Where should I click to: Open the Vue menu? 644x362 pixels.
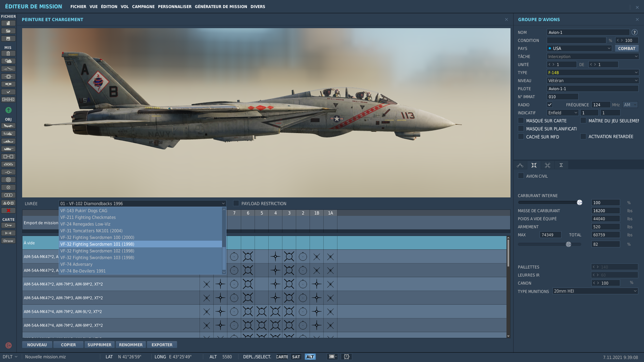94,6
